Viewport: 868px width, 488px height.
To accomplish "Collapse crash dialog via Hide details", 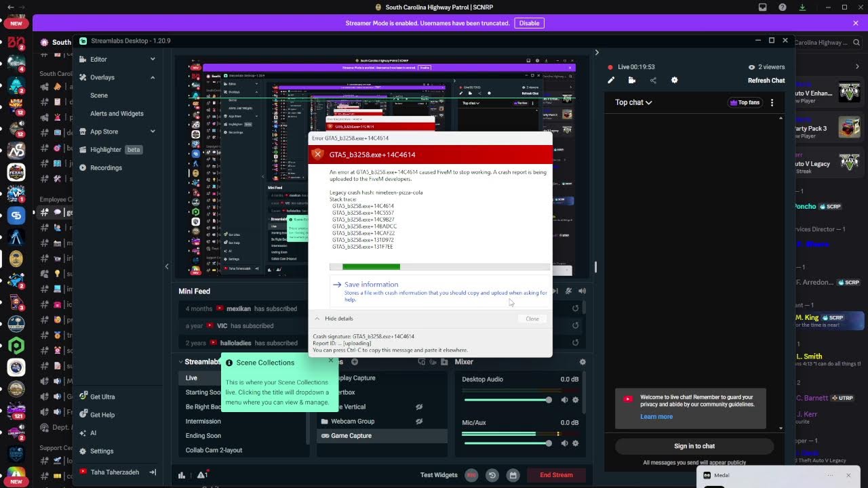I will [334, 319].
